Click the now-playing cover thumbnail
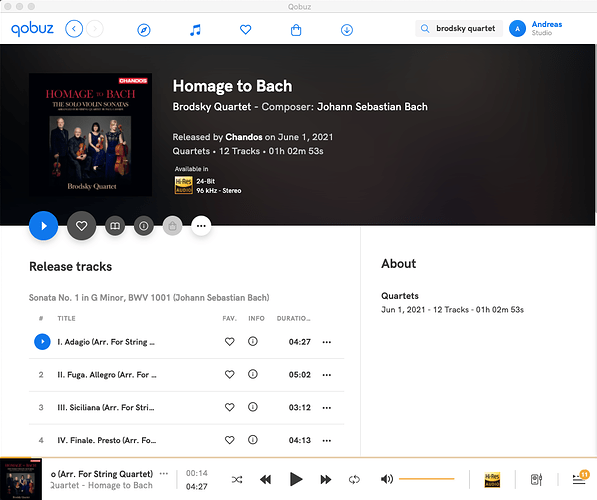Viewport: 597px width, 500px height. 21,479
